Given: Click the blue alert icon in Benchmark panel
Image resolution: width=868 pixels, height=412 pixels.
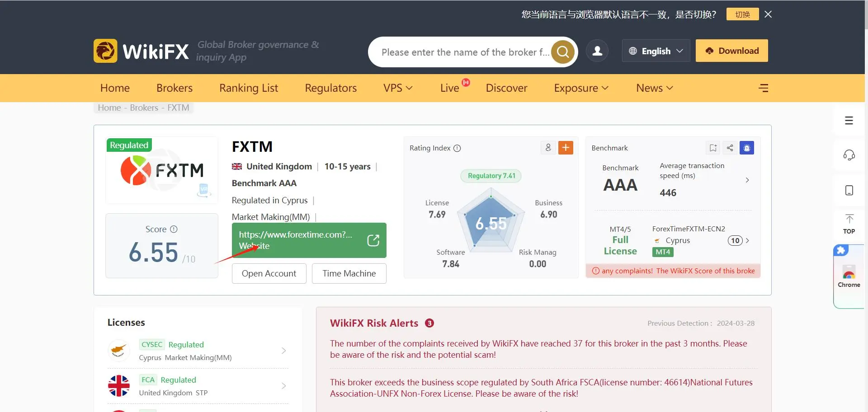Looking at the screenshot, I should coord(747,148).
